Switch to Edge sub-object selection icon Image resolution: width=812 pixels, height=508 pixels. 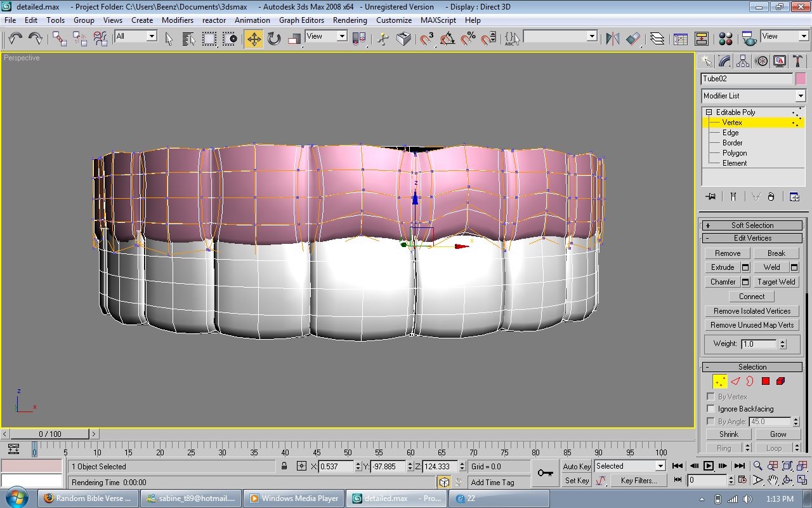tap(735, 381)
